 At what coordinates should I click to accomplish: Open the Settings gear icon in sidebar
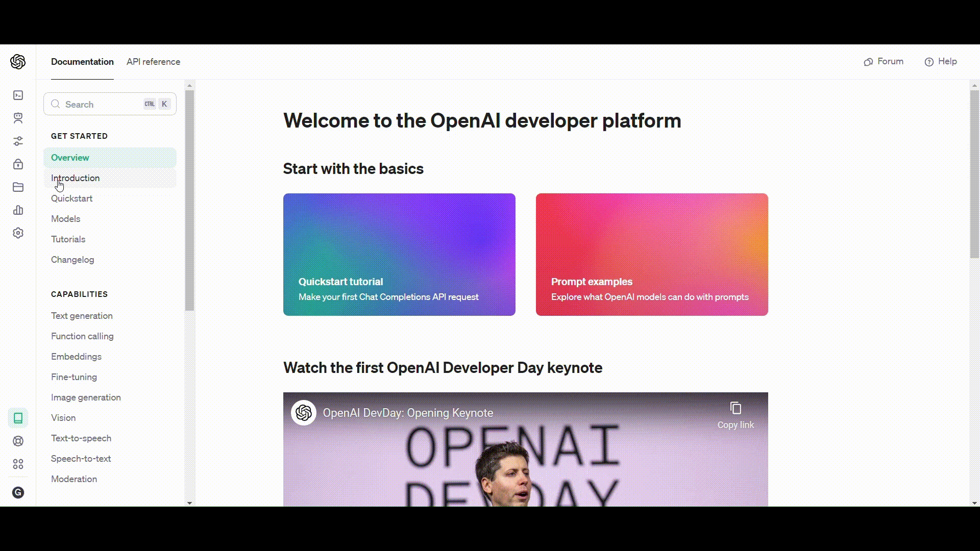[x=18, y=233]
